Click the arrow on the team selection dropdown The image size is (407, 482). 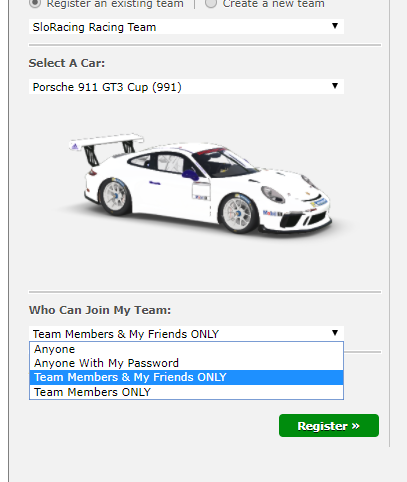335,26
